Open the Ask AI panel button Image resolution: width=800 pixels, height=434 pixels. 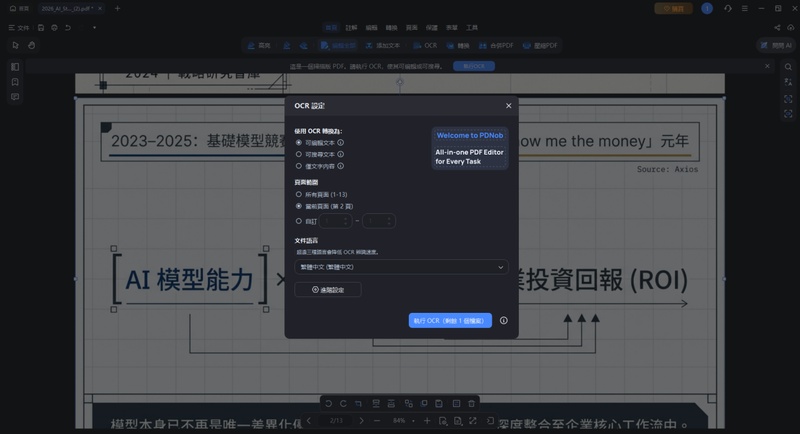click(776, 45)
